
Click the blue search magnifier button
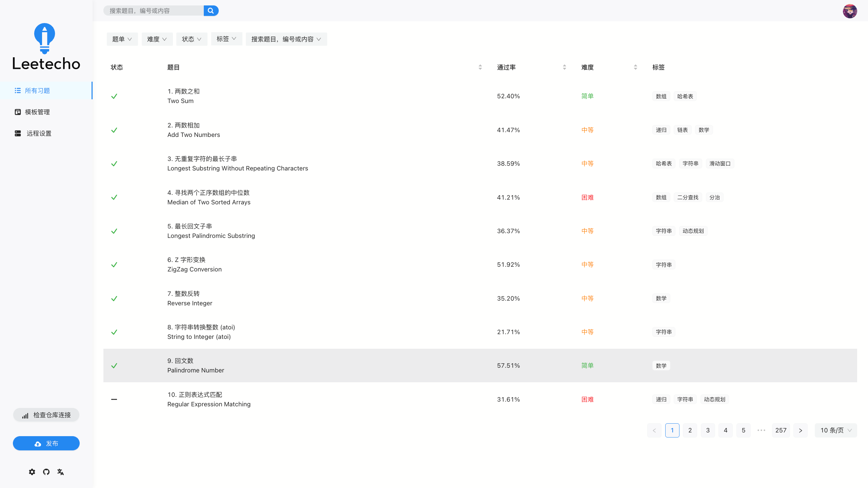pos(211,11)
